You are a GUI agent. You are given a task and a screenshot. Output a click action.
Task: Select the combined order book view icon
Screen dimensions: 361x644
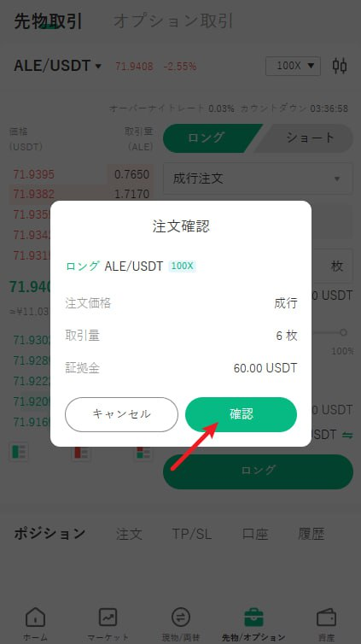(x=145, y=453)
